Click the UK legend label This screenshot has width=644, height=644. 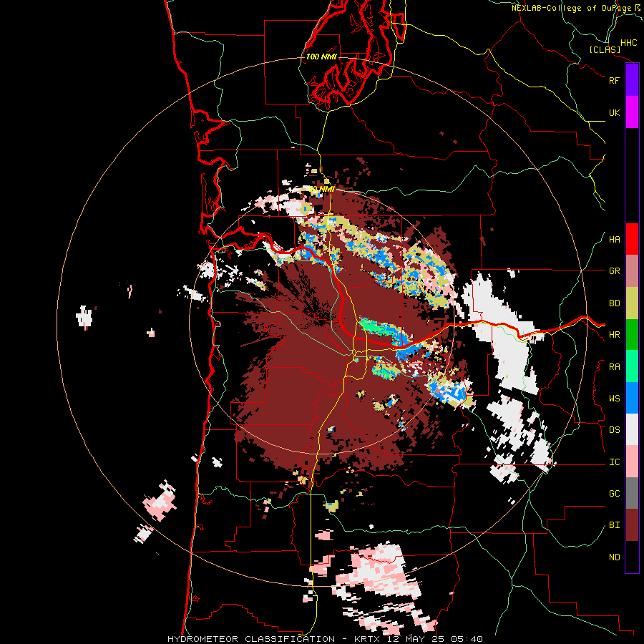click(x=614, y=112)
